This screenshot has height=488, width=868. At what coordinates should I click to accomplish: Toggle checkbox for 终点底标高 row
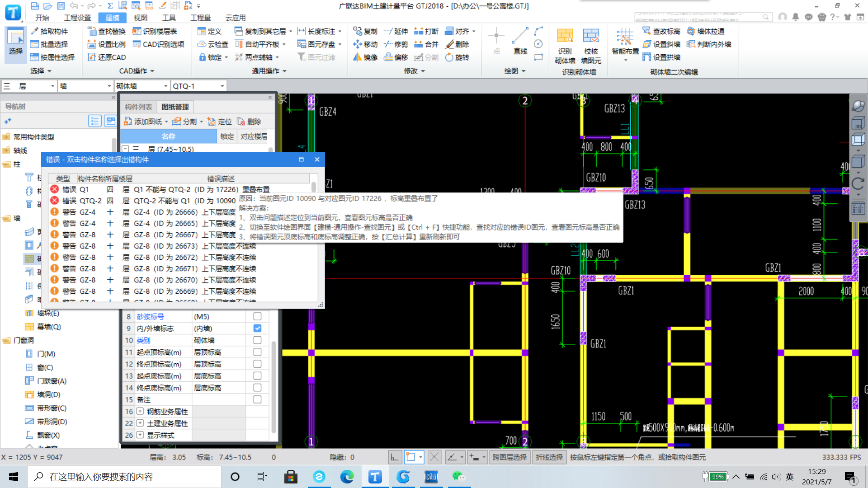click(257, 387)
